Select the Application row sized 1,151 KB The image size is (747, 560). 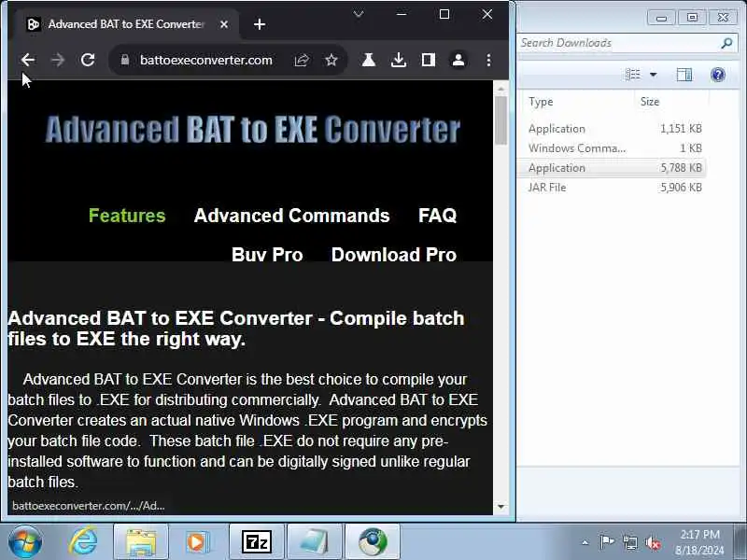point(612,129)
